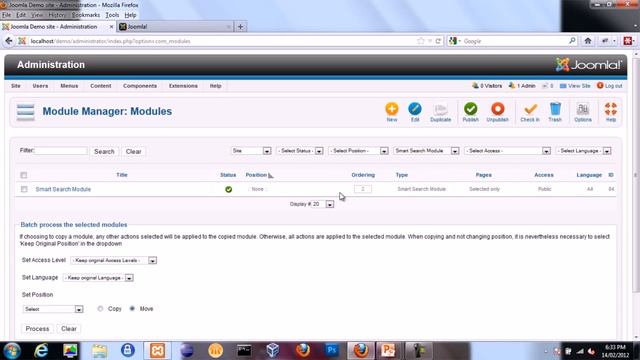
Task: Click the batch Process button
Action: tap(37, 329)
